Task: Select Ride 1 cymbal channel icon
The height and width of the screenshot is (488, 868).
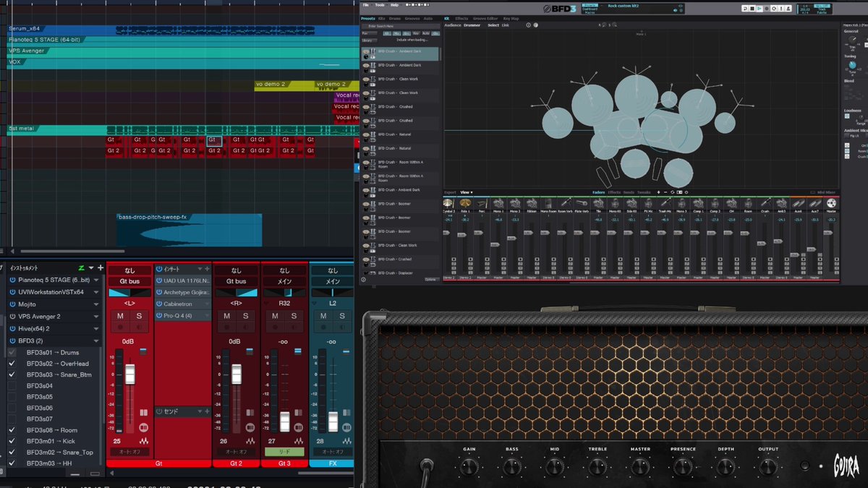Action: pyautogui.click(x=465, y=205)
